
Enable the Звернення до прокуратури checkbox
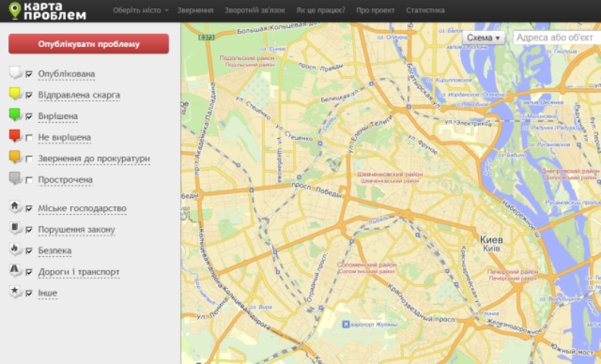coord(29,158)
